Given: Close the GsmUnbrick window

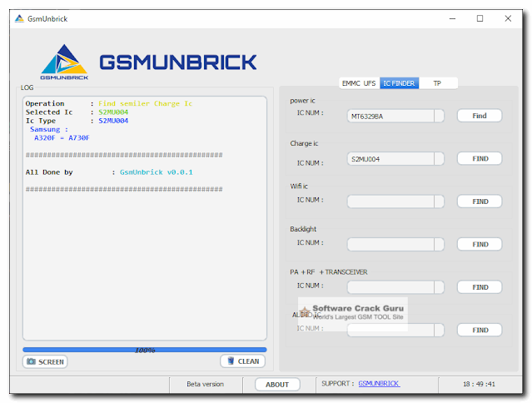Looking at the screenshot, I should 508,18.
